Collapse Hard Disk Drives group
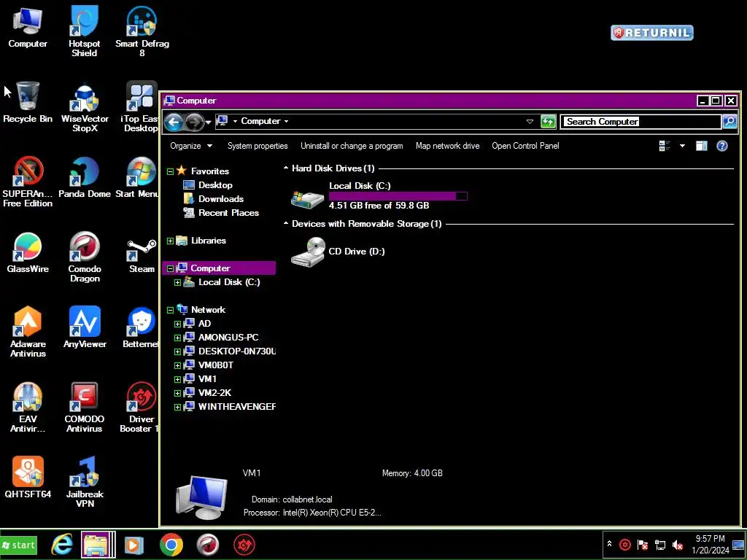Viewport: 747px width, 560px height. coord(286,168)
